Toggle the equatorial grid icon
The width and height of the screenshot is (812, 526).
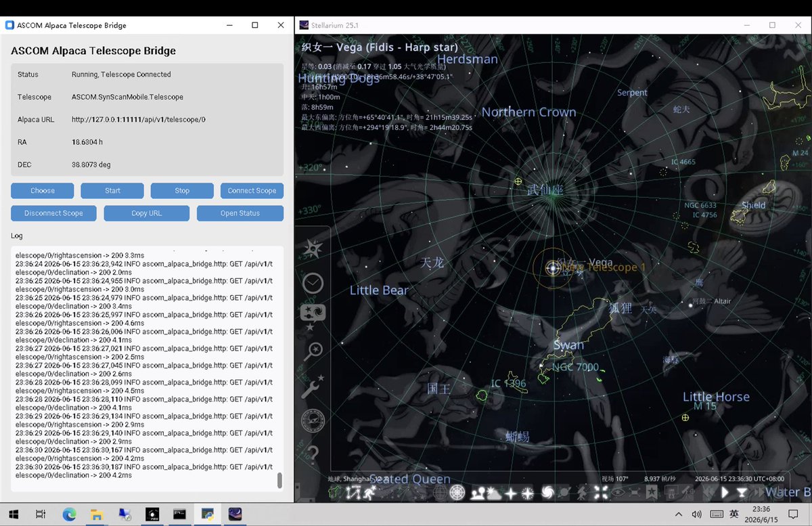(x=441, y=492)
